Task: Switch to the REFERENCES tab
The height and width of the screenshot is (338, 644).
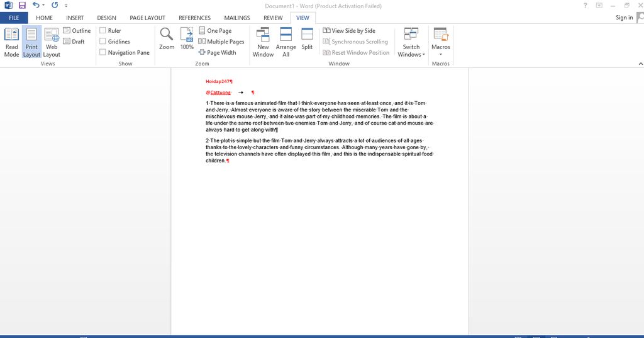Action: coord(195,18)
